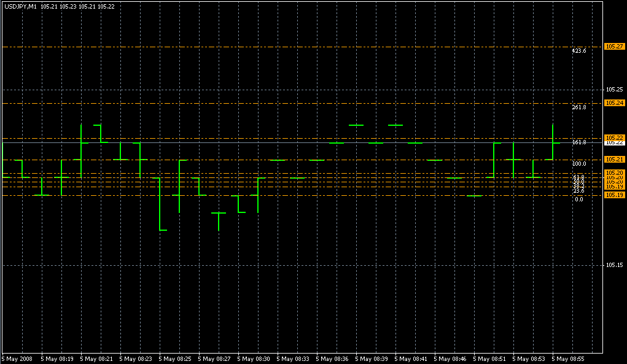This screenshot has width=627, height=364.
Task: Select the 5 May 08:19 time label
Action: (57, 358)
